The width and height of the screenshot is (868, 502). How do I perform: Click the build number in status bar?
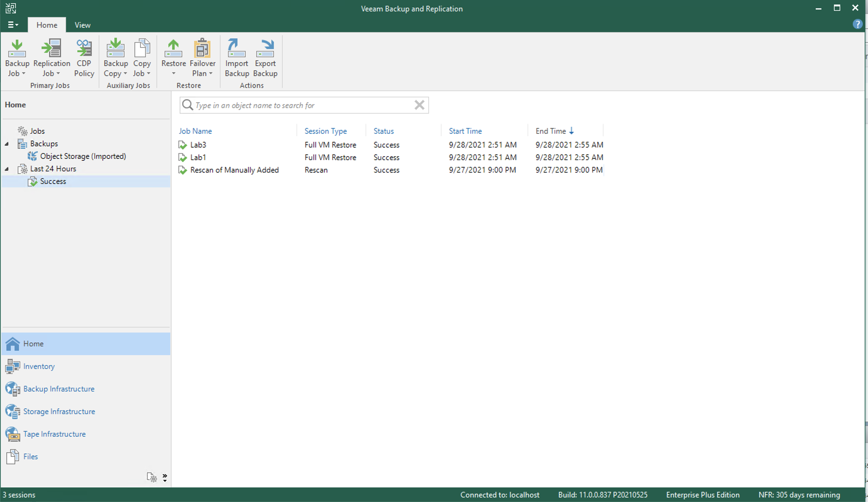pyautogui.click(x=603, y=495)
